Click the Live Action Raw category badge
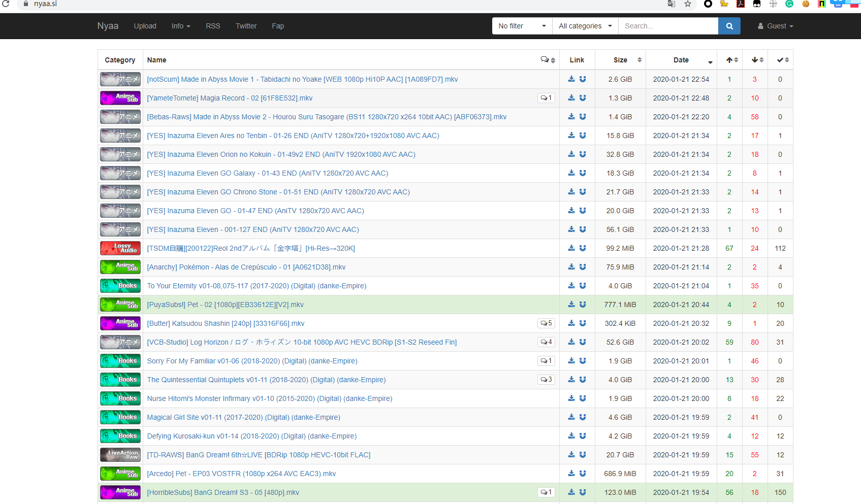Screen dimensions: 861x504 click(120, 455)
